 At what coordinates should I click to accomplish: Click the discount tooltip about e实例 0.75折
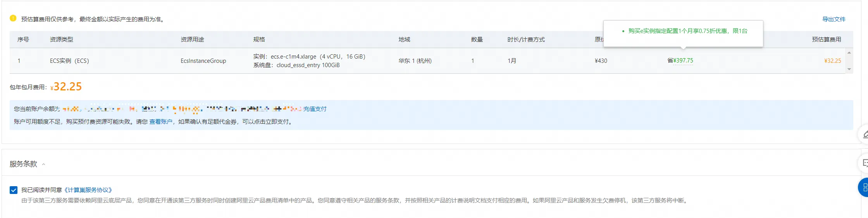click(687, 31)
